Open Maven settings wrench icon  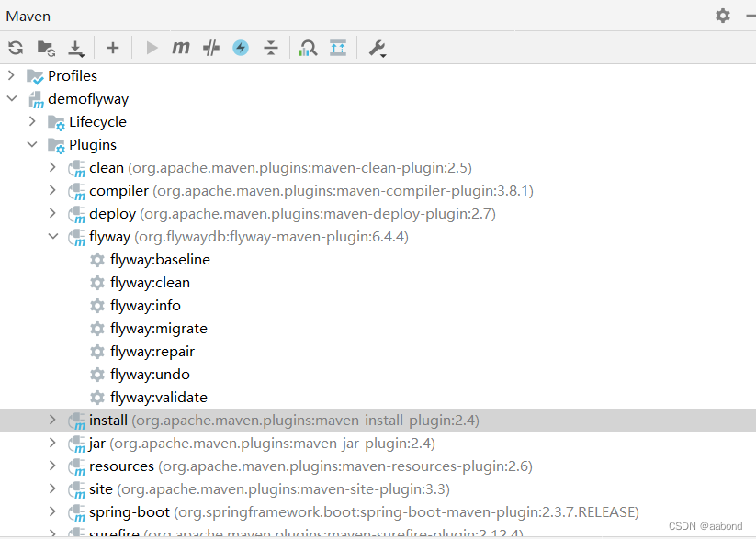click(377, 49)
